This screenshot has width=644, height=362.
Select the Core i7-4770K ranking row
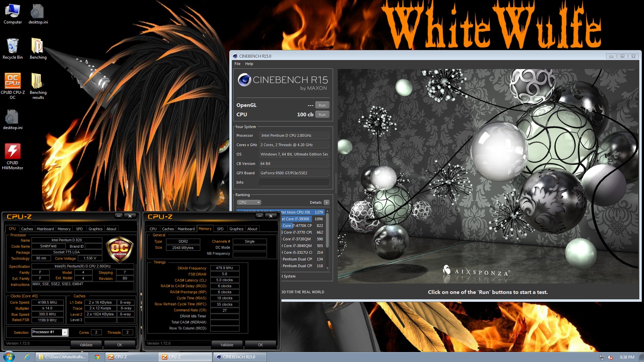(x=303, y=226)
